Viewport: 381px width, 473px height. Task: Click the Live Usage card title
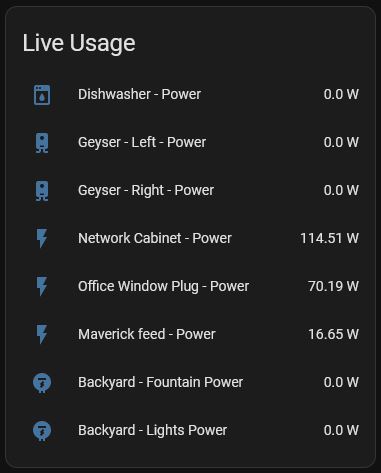click(x=79, y=43)
